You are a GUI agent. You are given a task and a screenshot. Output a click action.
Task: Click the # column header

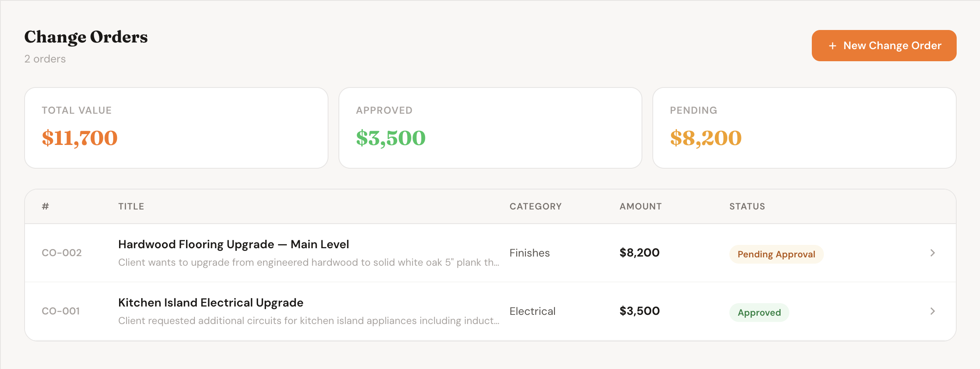[45, 207]
